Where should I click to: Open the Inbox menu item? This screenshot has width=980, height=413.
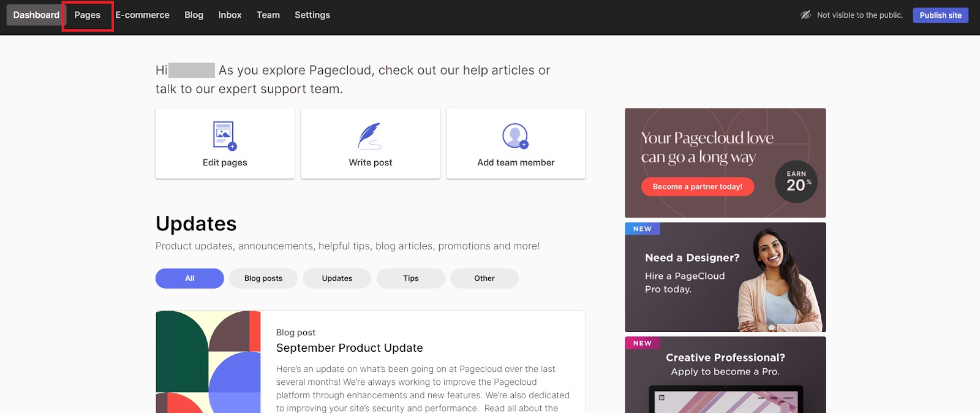(230, 15)
